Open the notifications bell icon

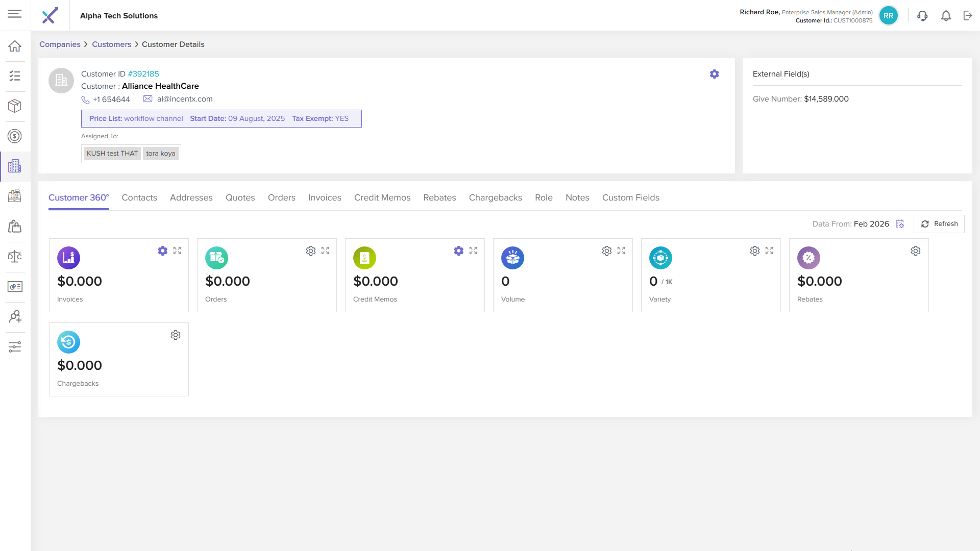pyautogui.click(x=946, y=16)
